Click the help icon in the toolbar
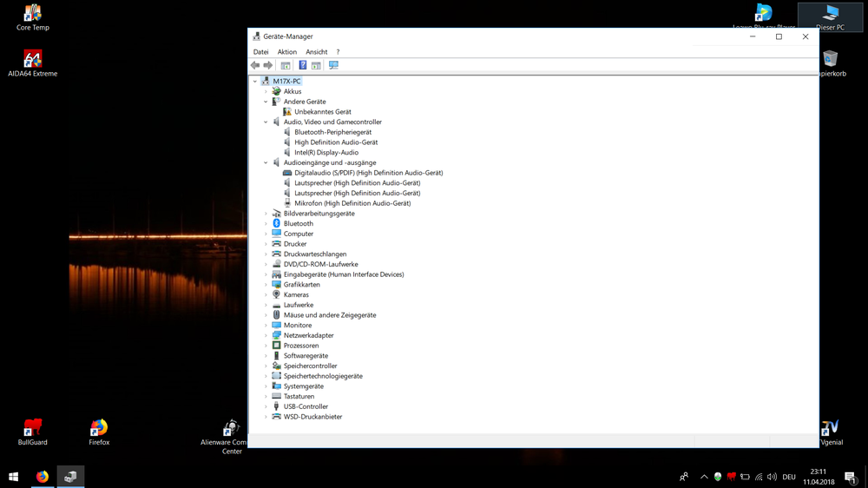 [x=302, y=65]
